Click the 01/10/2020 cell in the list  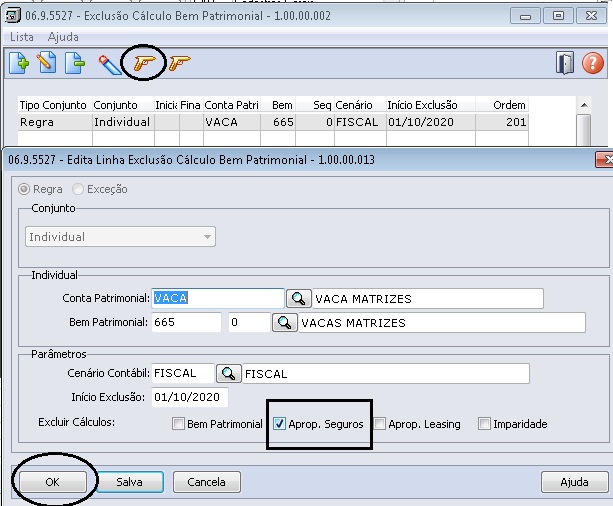click(x=431, y=122)
